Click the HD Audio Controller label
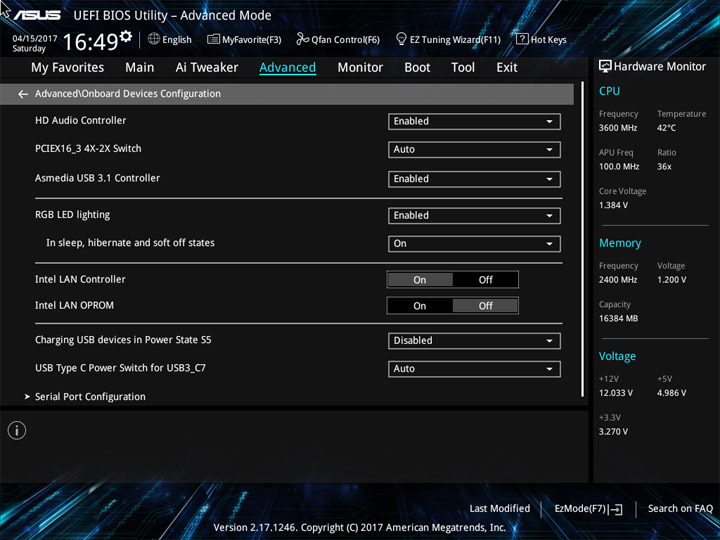This screenshot has width=720, height=540. point(80,120)
